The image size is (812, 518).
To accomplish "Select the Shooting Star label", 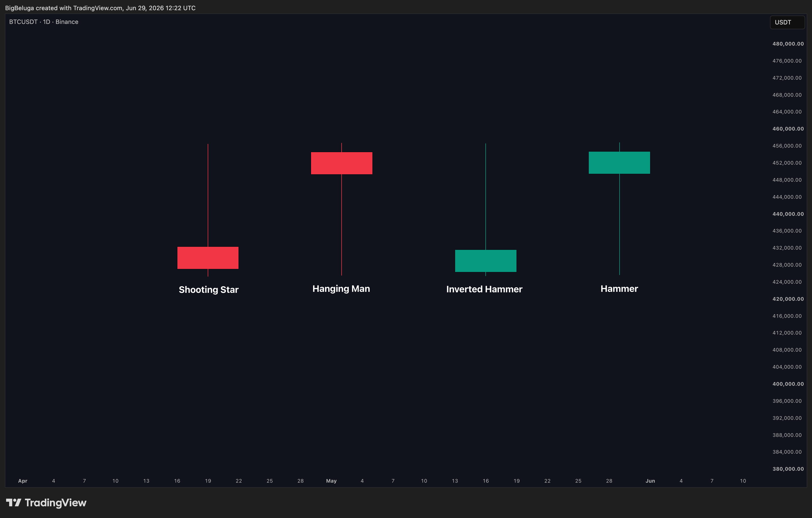I will 208,290.
